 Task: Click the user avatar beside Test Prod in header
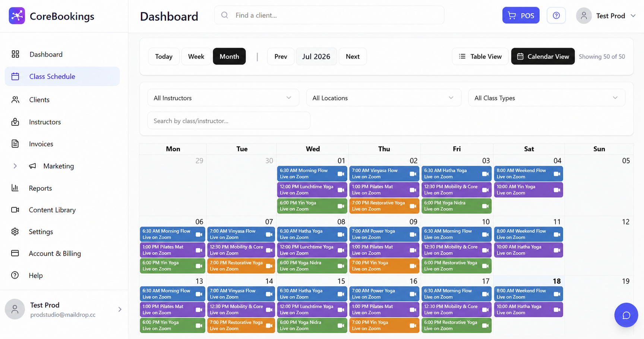[584, 16]
